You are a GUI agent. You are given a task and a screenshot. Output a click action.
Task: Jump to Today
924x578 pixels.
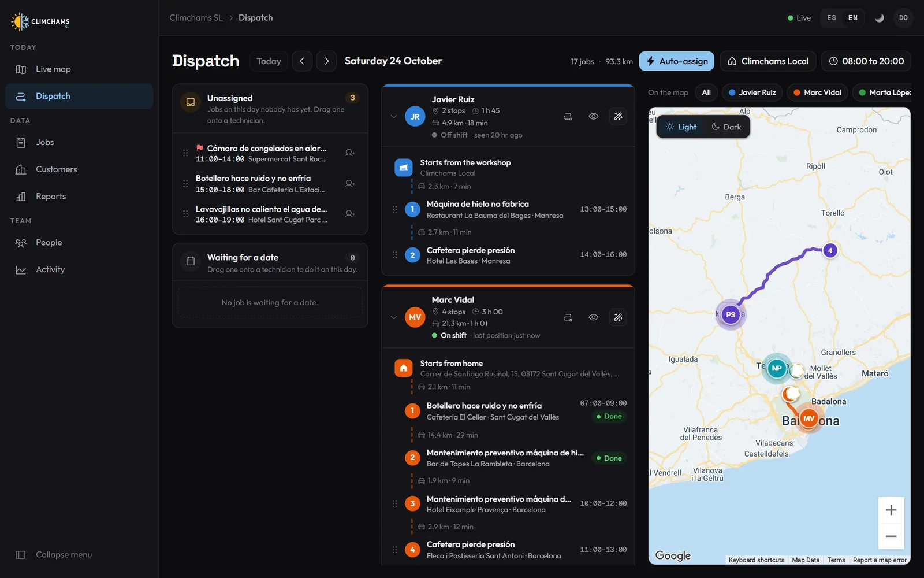(269, 61)
